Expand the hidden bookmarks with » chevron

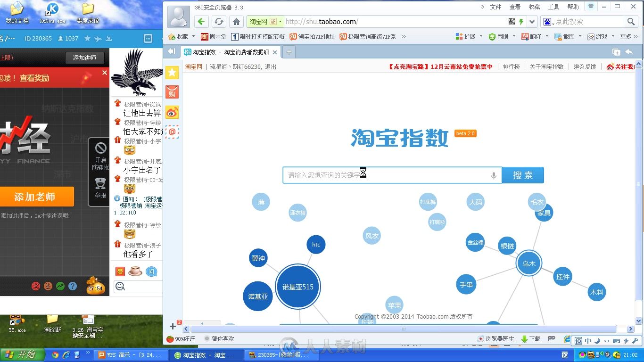coord(403,37)
